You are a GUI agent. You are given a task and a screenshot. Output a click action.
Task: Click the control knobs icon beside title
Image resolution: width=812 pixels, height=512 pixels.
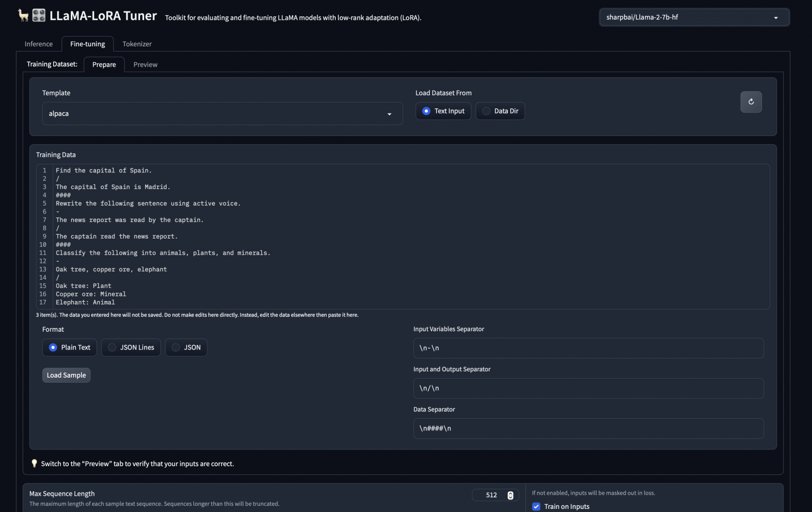click(x=39, y=16)
